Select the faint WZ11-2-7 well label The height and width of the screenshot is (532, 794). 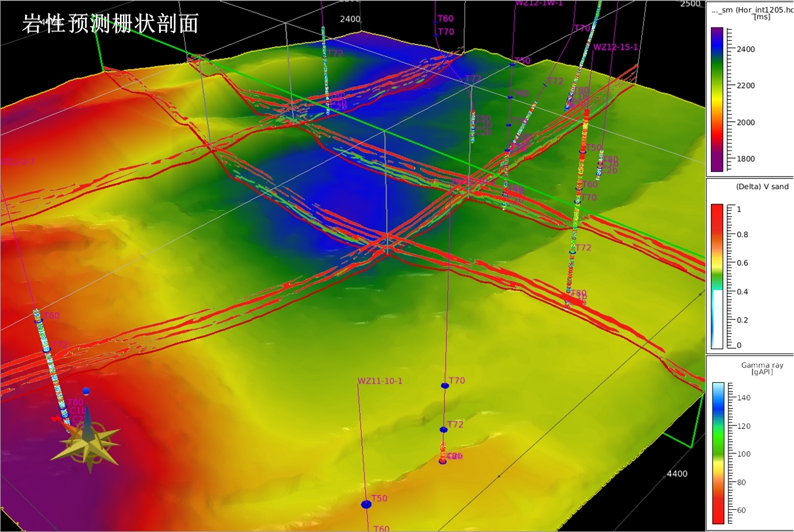18,162
